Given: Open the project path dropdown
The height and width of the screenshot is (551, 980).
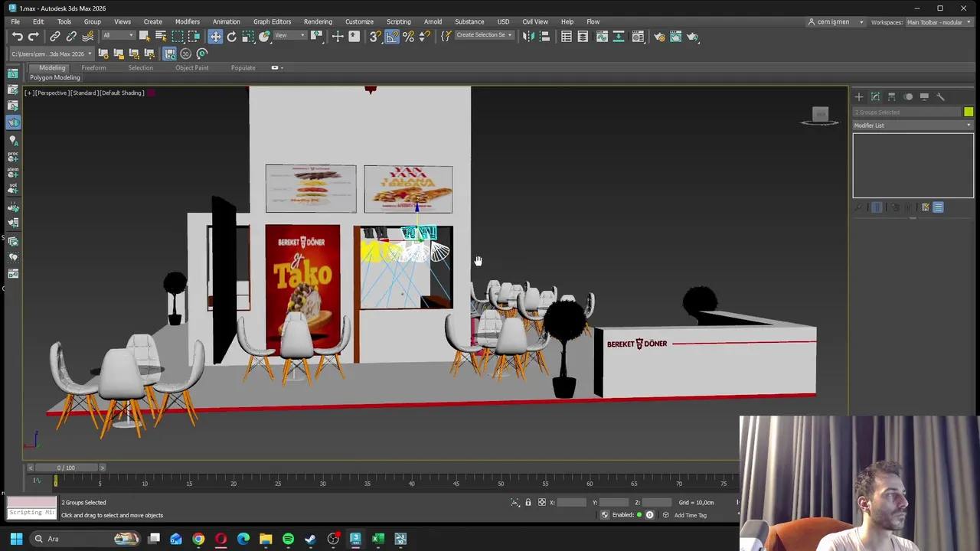Looking at the screenshot, I should (x=51, y=54).
